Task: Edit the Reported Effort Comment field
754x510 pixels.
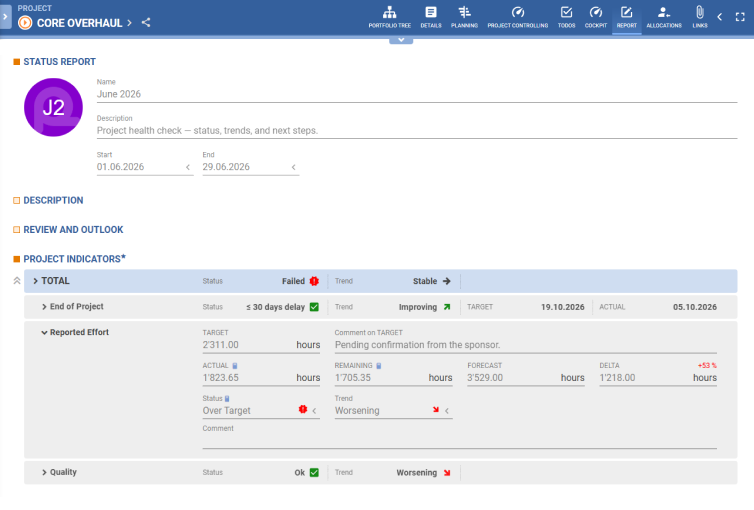Action: click(x=459, y=442)
